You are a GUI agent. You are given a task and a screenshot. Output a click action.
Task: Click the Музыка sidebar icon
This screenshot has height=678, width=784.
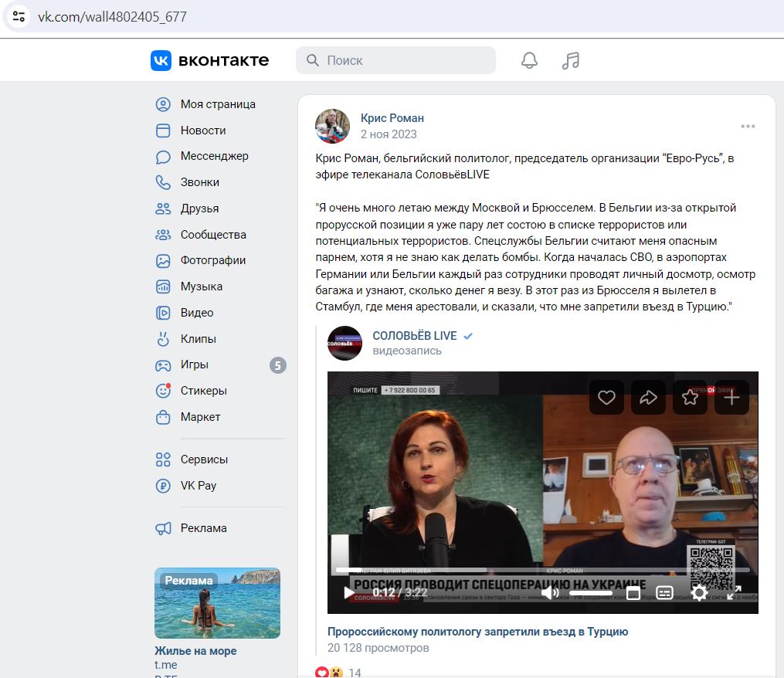click(163, 286)
